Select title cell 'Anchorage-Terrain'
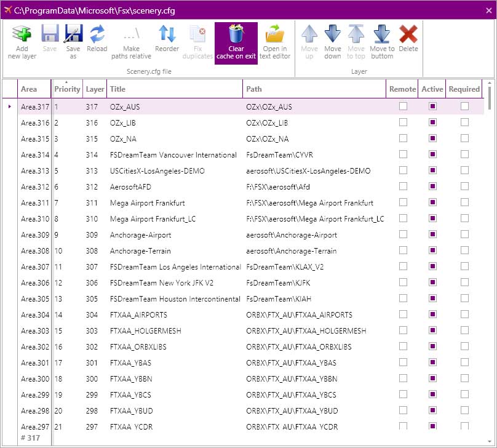The height and width of the screenshot is (448, 497). click(140, 251)
